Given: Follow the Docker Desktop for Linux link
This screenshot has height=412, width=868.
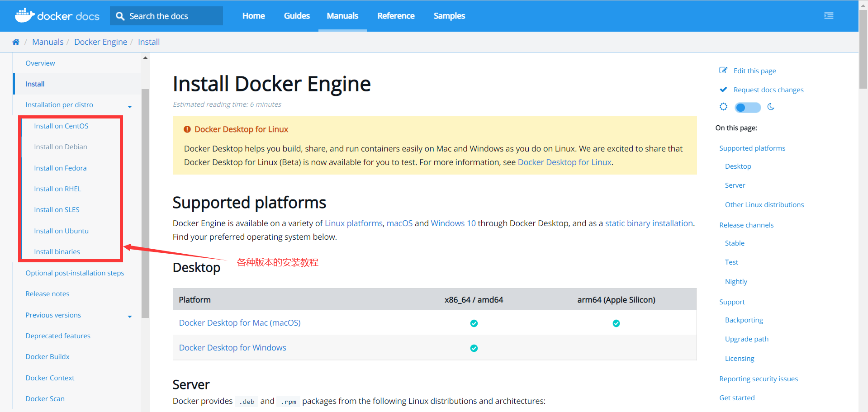Looking at the screenshot, I should click(564, 162).
